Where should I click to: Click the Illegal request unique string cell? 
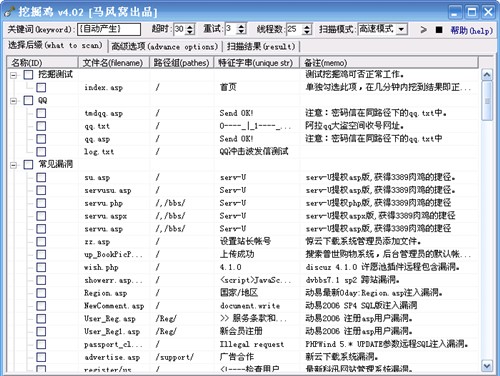click(x=252, y=344)
